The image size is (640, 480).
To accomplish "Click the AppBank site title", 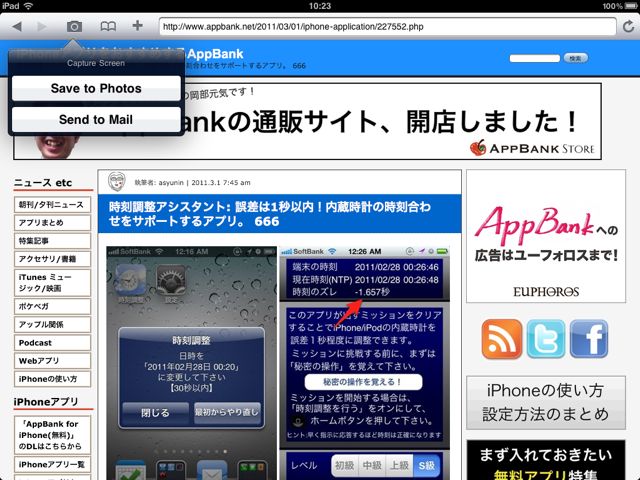I will click(216, 54).
